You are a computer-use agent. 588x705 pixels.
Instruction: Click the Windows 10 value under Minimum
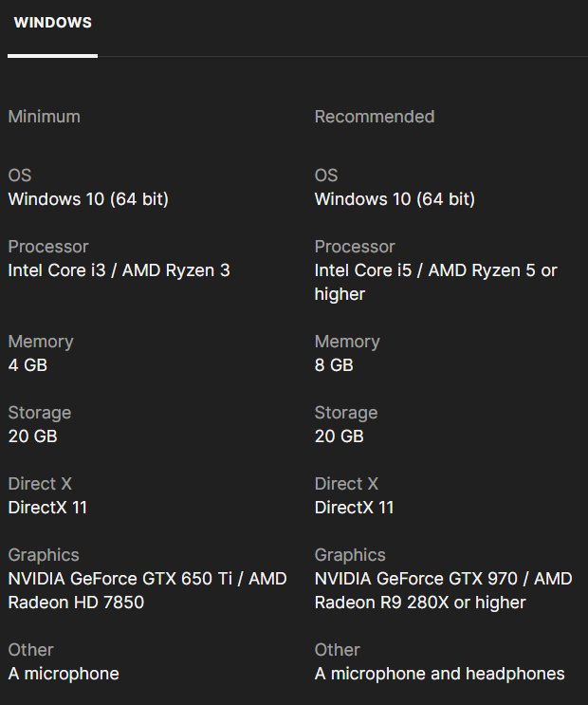[88, 199]
